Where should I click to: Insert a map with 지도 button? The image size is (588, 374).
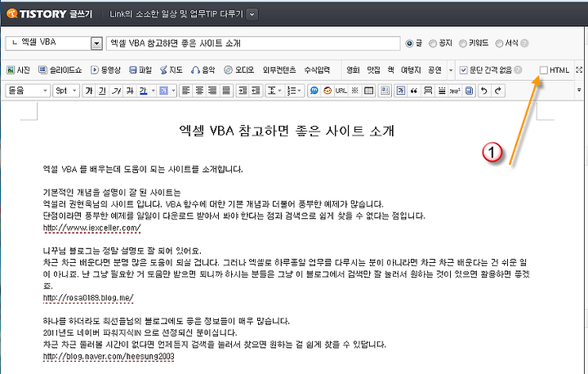tap(171, 69)
